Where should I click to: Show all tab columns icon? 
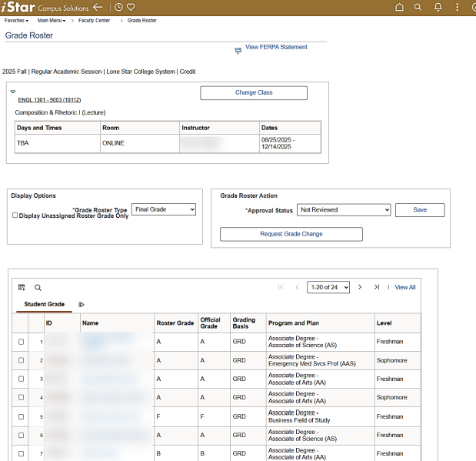(x=81, y=305)
